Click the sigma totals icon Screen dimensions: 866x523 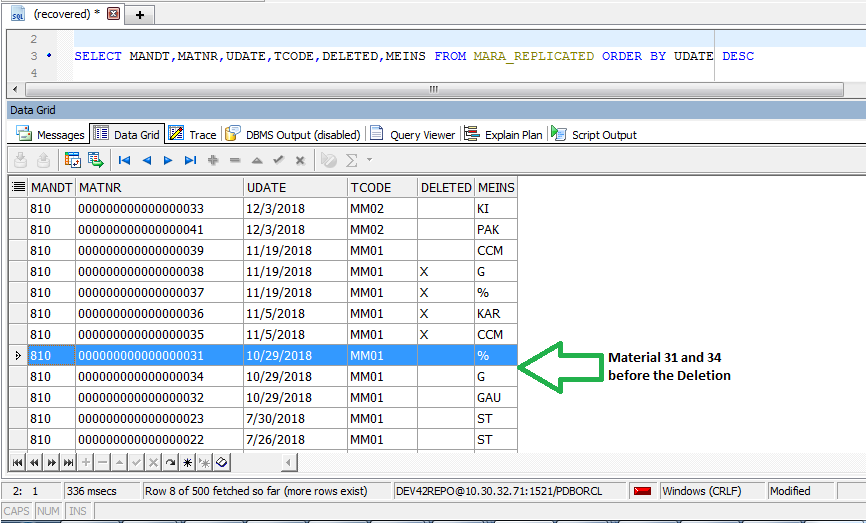[x=351, y=160]
